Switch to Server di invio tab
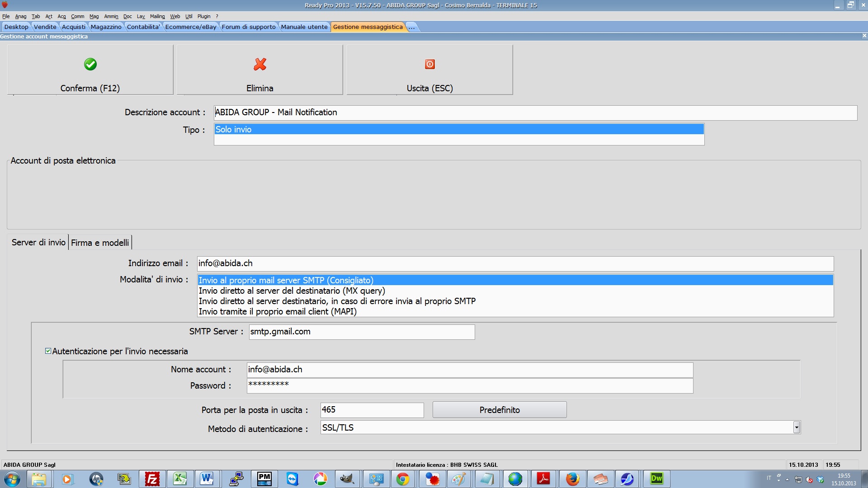This screenshot has width=868, height=488. [x=38, y=242]
